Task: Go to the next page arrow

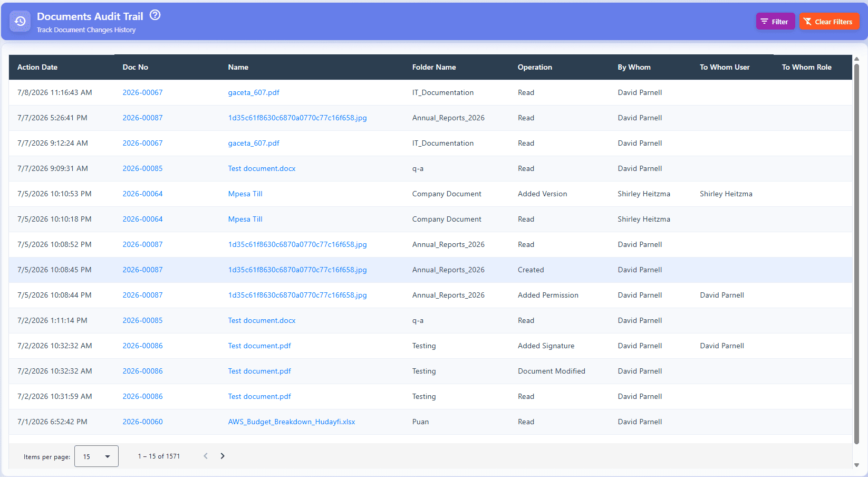Action: click(x=223, y=456)
